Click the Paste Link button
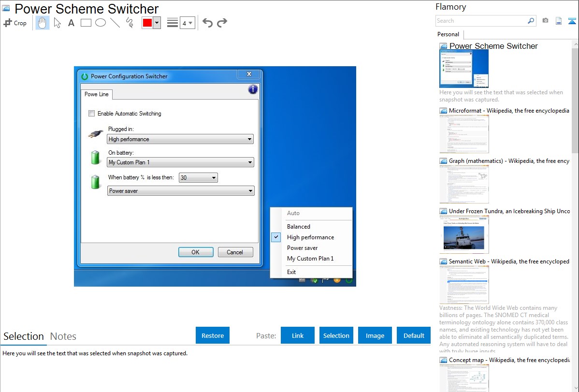 pos(298,335)
